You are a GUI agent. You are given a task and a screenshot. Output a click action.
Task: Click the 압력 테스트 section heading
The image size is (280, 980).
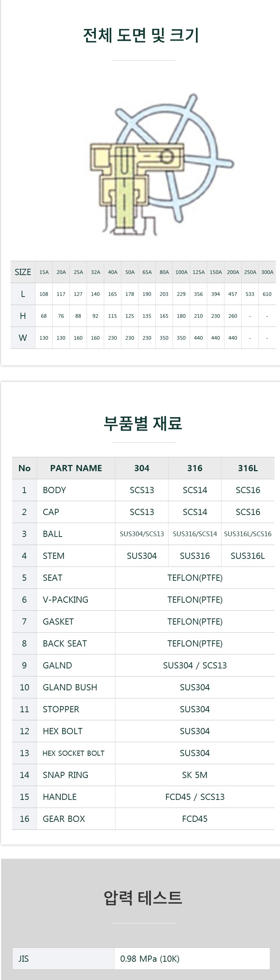(x=143, y=897)
